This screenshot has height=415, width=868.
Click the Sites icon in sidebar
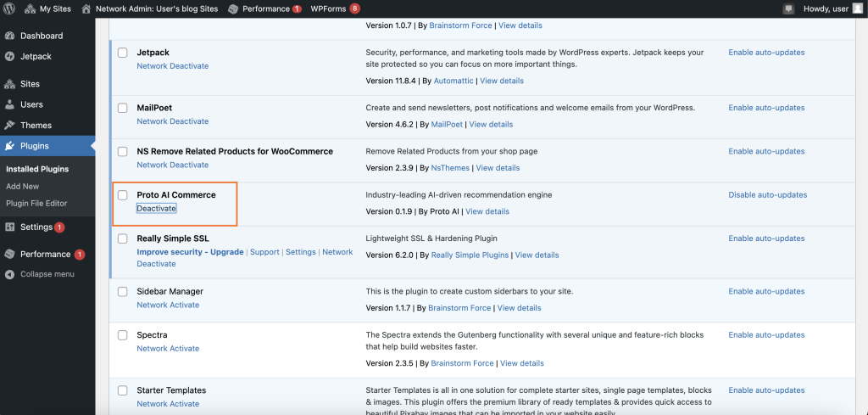click(x=9, y=84)
